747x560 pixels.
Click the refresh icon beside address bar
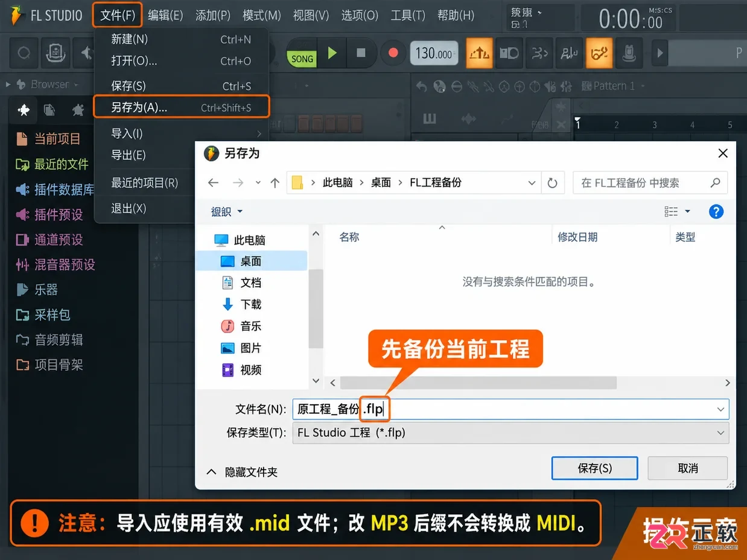click(x=552, y=183)
